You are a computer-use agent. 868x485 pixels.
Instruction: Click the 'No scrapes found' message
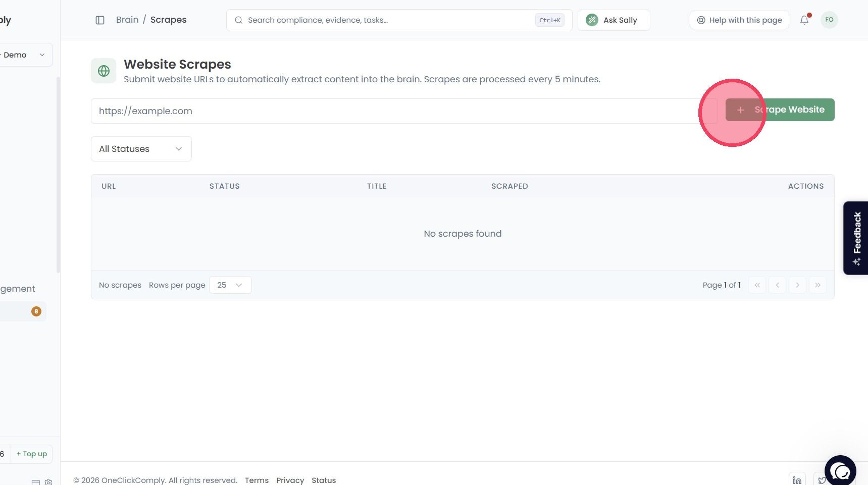[463, 234]
